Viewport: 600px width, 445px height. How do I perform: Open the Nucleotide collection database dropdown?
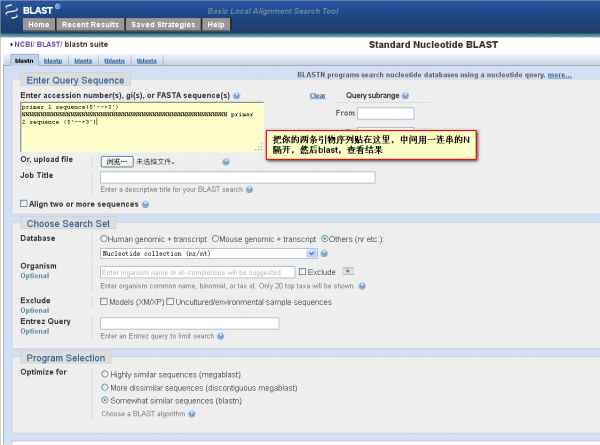pyautogui.click(x=209, y=253)
